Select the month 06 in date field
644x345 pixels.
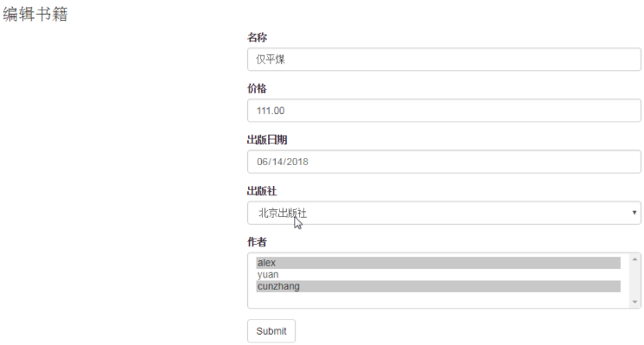(x=263, y=162)
